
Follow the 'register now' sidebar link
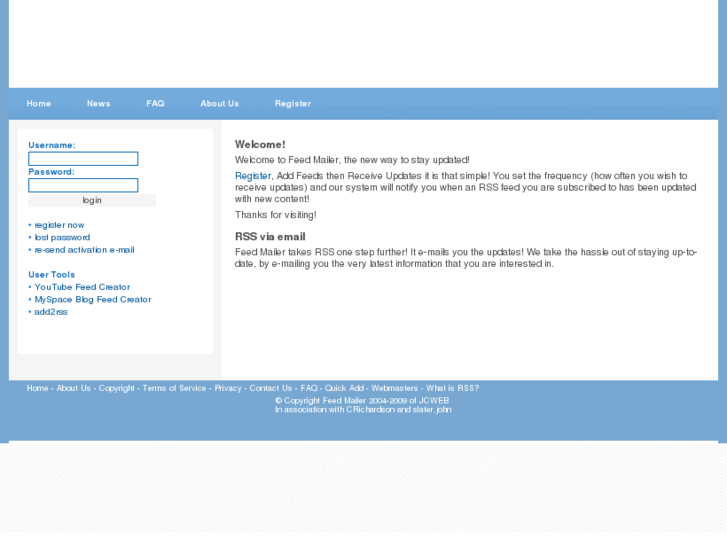click(x=59, y=225)
